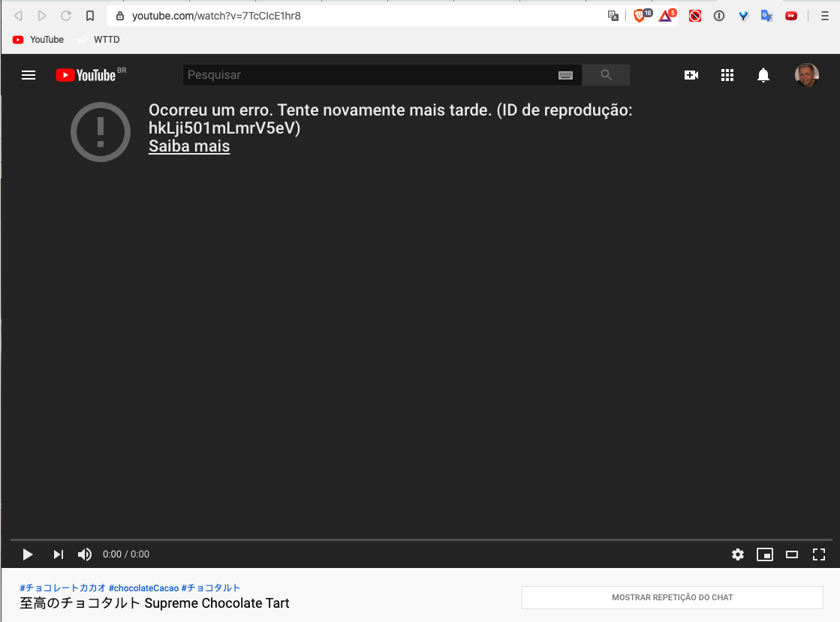This screenshot has height=622, width=840.
Task: Enable miniplayer mode
Action: (764, 554)
